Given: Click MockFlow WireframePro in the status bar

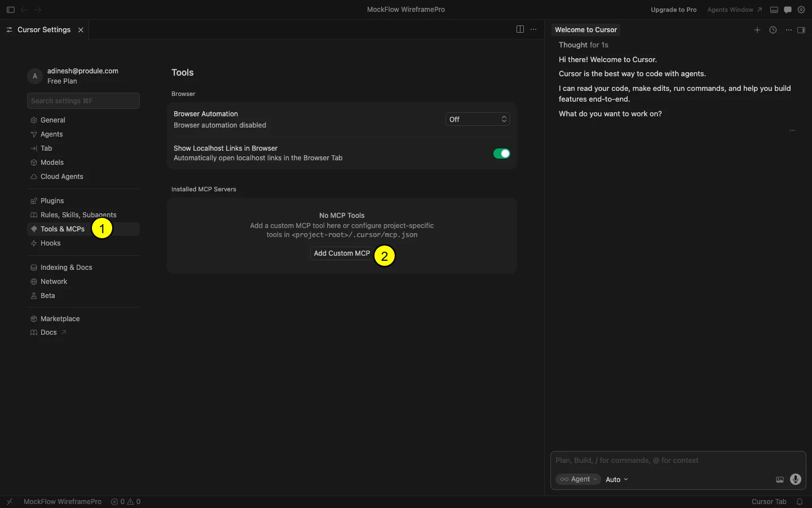Looking at the screenshot, I should pyautogui.click(x=63, y=502).
